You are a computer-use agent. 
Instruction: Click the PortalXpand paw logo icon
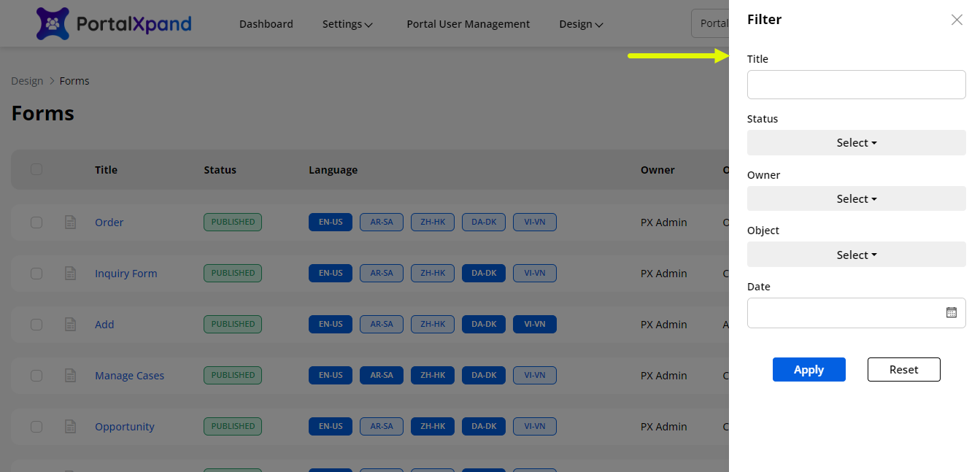[x=53, y=23]
